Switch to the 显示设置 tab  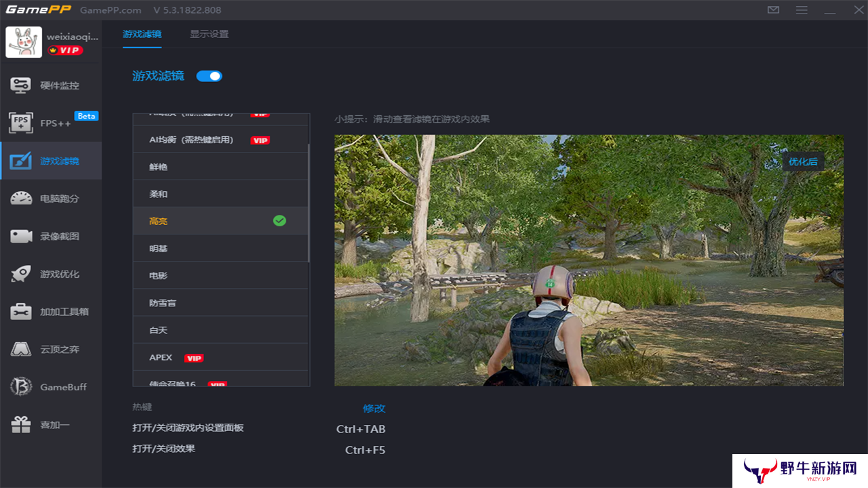point(209,34)
